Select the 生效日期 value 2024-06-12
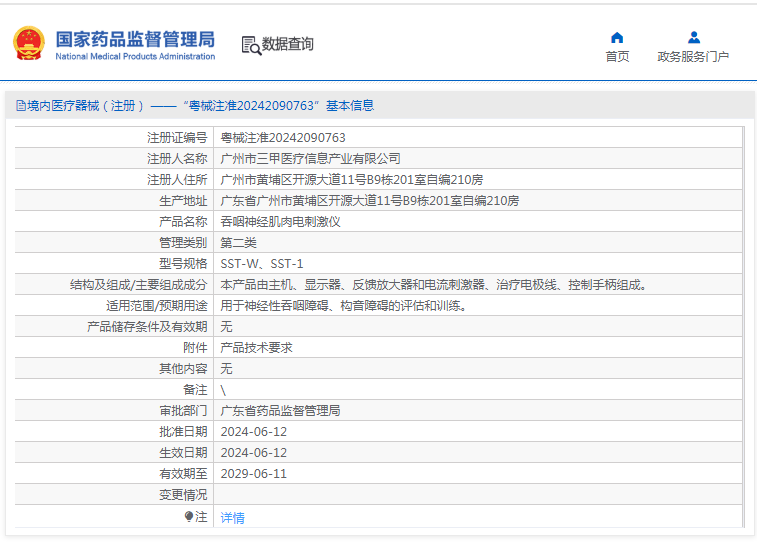Screen dimensions: 757x542 (253, 453)
